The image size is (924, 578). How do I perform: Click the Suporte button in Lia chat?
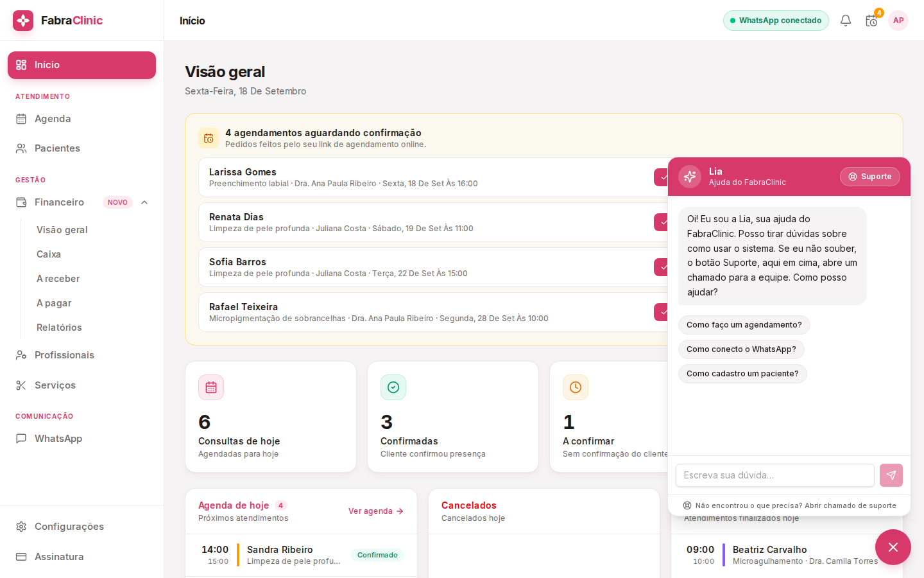(870, 177)
